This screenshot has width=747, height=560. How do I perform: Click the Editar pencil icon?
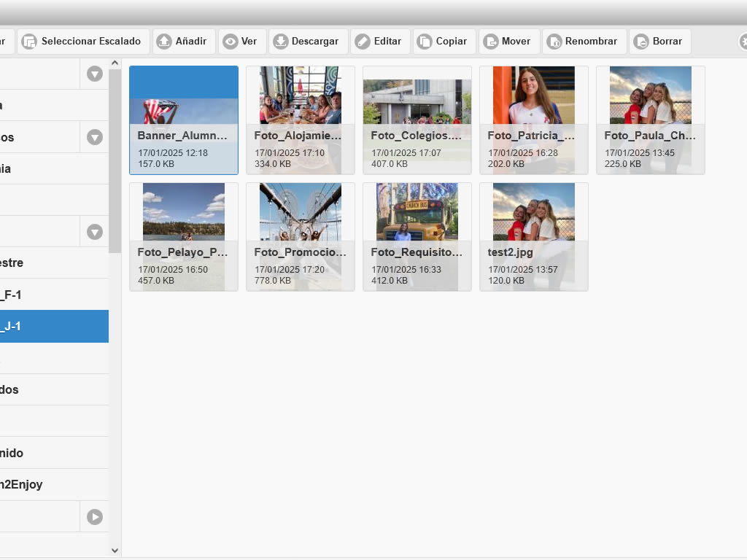click(x=363, y=42)
